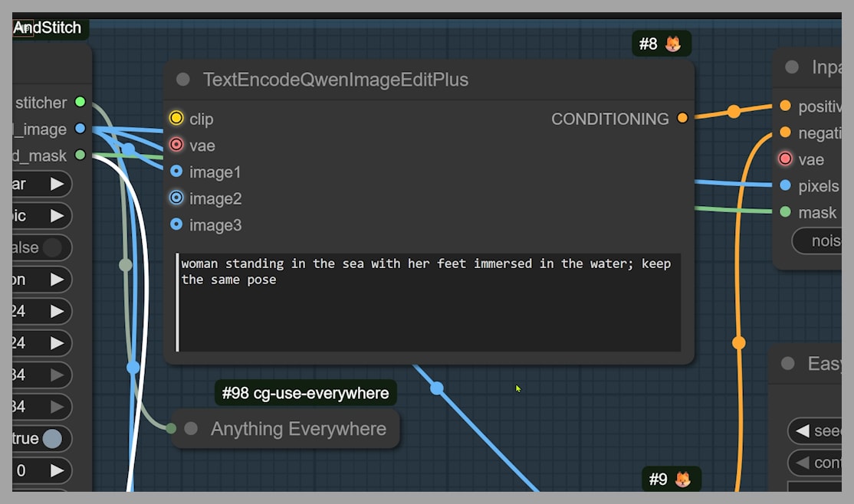Click the fox icon on badge #9
Image resolution: width=854 pixels, height=504 pixels.
point(682,479)
